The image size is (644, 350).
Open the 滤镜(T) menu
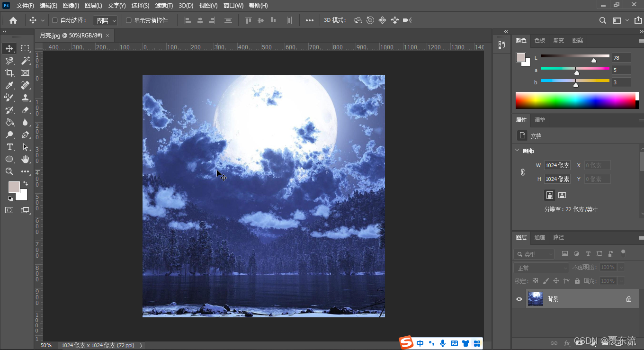pos(164,6)
